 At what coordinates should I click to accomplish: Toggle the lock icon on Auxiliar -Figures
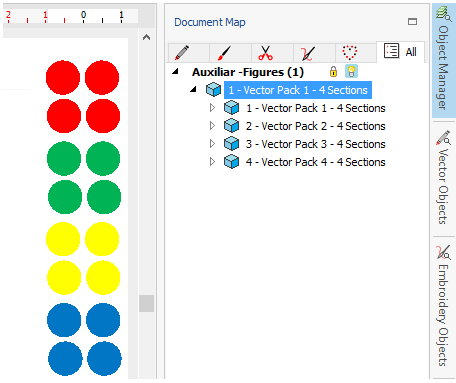point(333,71)
